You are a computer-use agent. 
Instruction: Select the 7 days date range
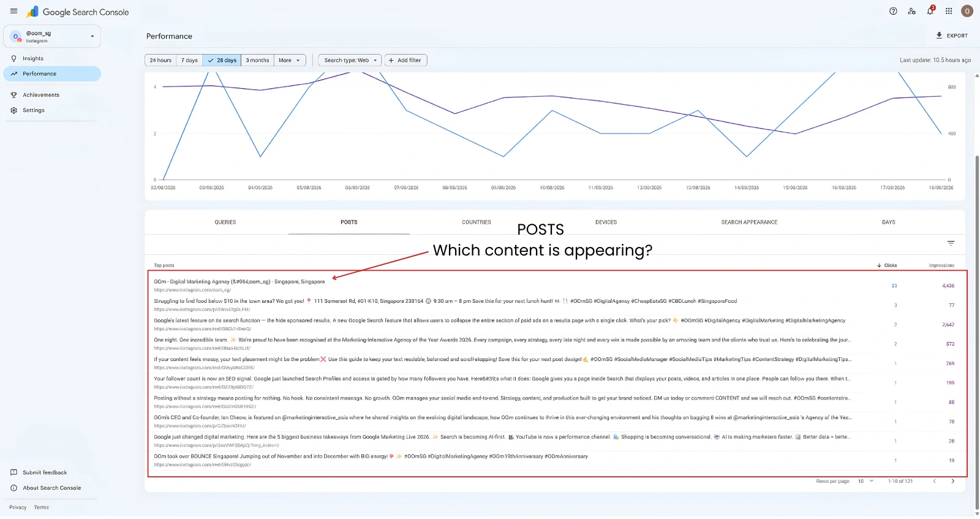pos(189,60)
